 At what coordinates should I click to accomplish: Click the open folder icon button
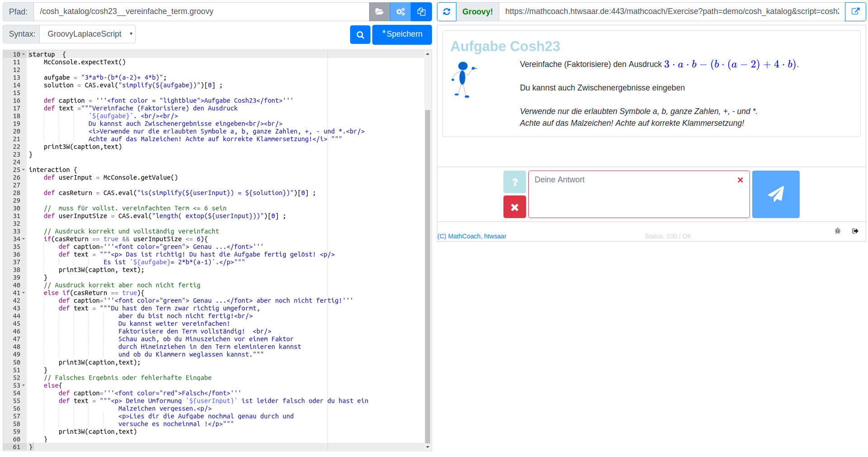[379, 12]
